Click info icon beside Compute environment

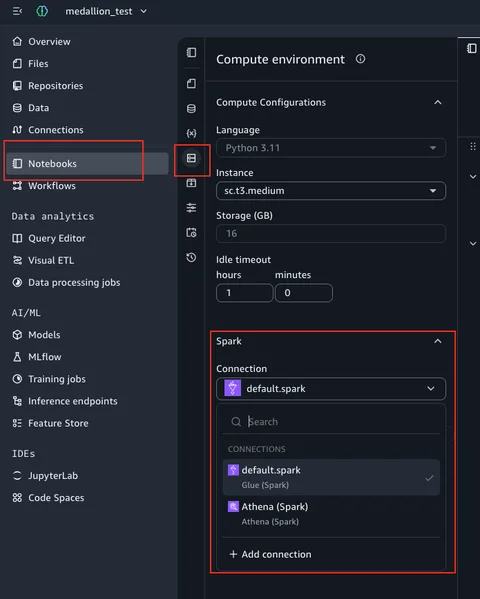[360, 59]
